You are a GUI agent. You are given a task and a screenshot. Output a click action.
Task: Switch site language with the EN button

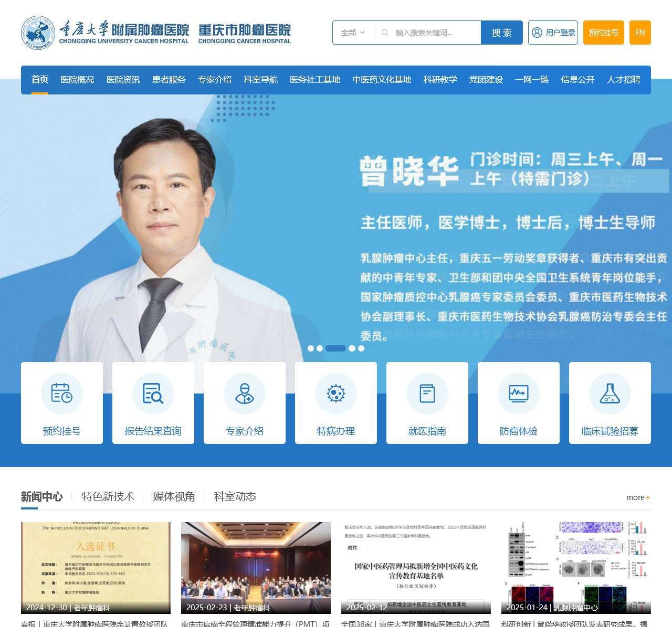(640, 33)
